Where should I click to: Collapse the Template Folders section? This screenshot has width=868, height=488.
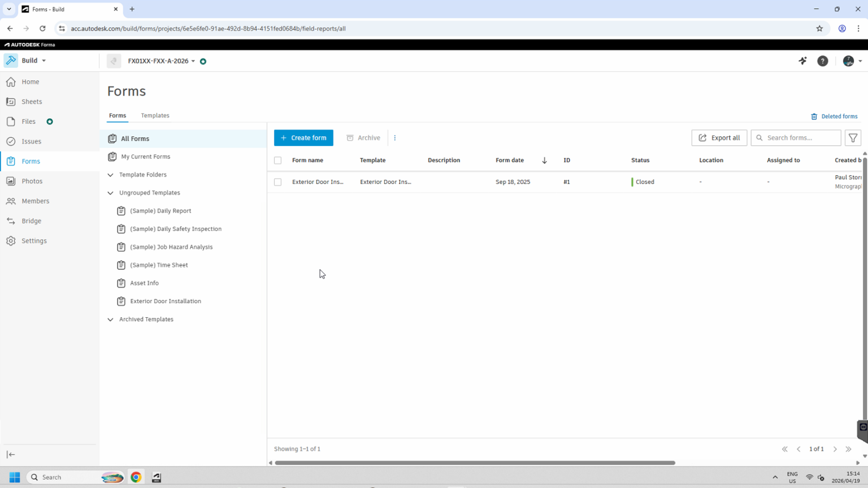[x=111, y=175]
